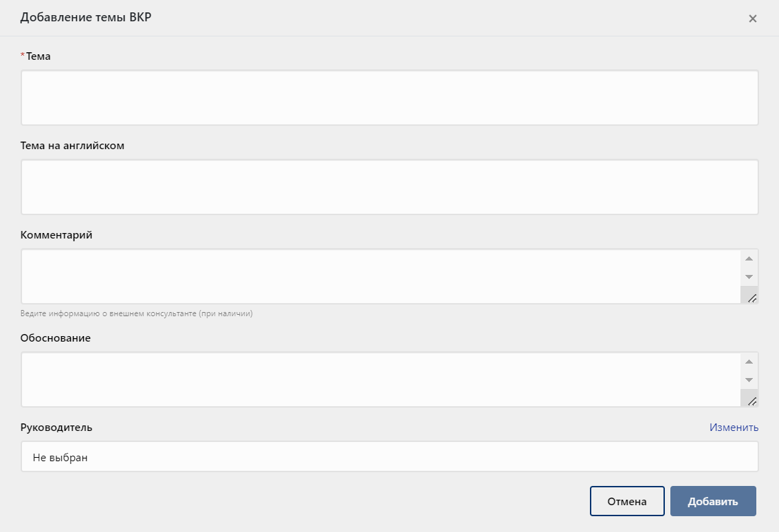Viewport: 779px width, 532px height.
Task: Open the Изменить link for Руководитель
Action: pyautogui.click(x=734, y=428)
